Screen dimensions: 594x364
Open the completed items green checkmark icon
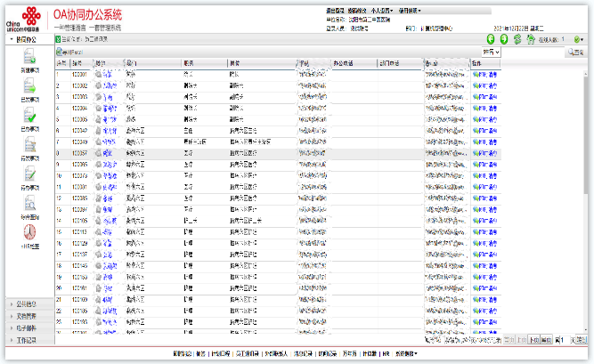click(29, 115)
